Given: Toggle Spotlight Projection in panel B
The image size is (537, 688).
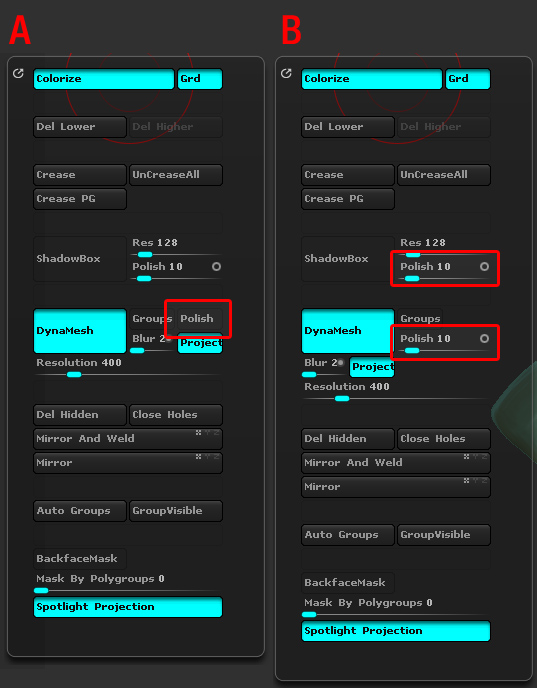Looking at the screenshot, I should click(x=396, y=631).
